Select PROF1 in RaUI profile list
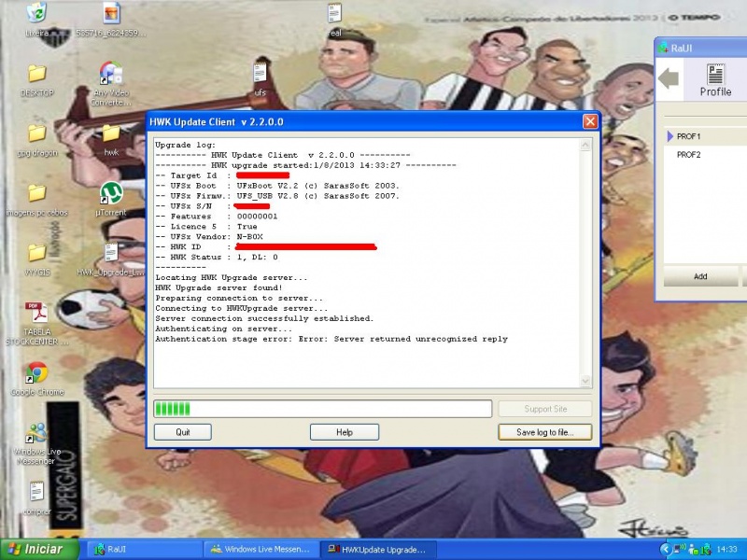Viewport: 747px width, 560px height. coord(688,136)
